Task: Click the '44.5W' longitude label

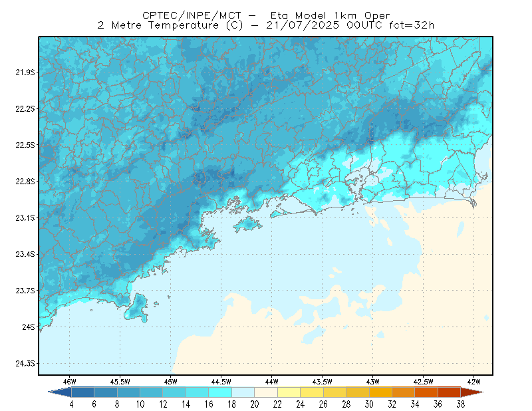Action: (x=221, y=382)
